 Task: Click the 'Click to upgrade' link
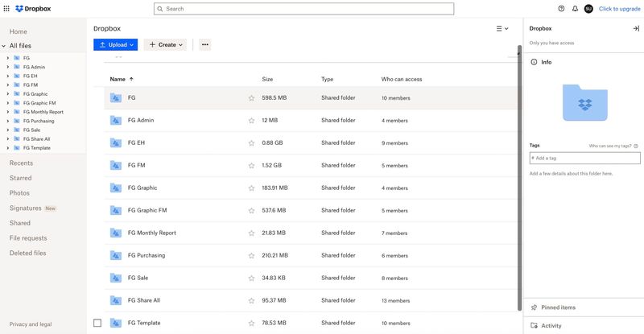pyautogui.click(x=620, y=9)
